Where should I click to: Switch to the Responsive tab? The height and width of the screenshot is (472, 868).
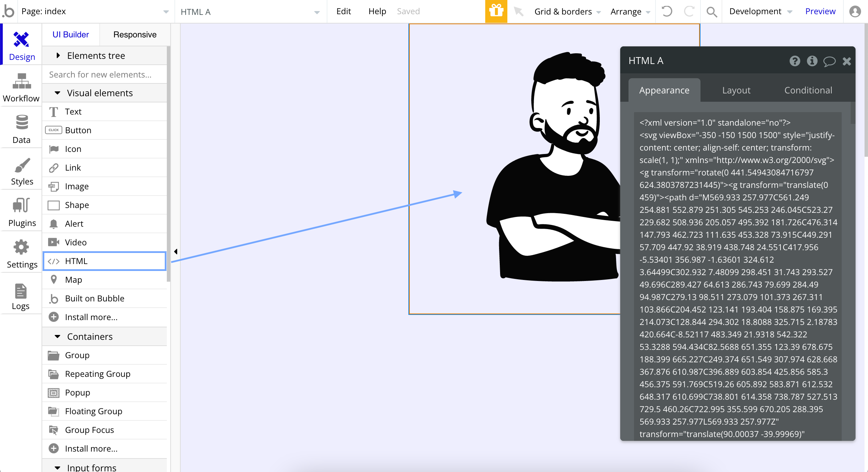point(135,35)
